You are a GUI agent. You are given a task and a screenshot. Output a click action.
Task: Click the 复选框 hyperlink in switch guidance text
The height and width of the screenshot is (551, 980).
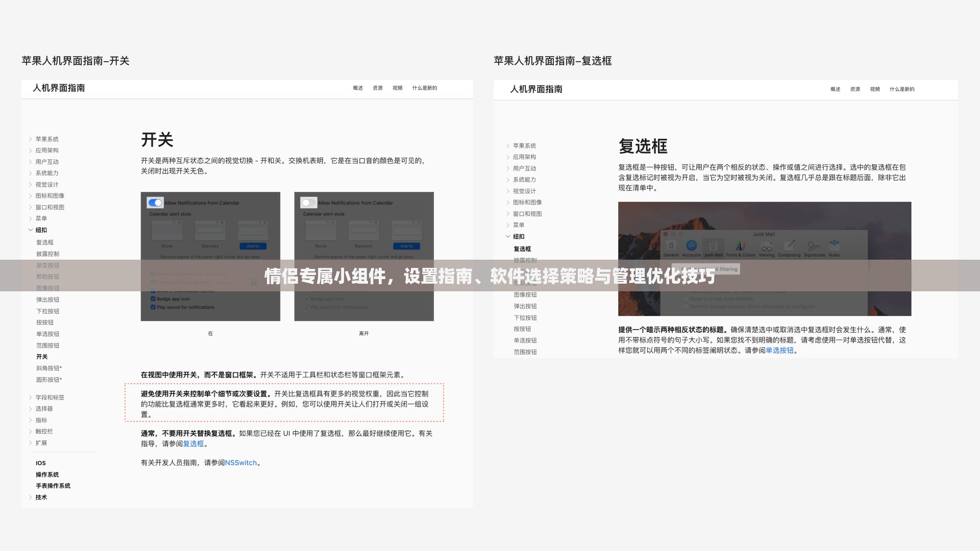[x=194, y=443]
